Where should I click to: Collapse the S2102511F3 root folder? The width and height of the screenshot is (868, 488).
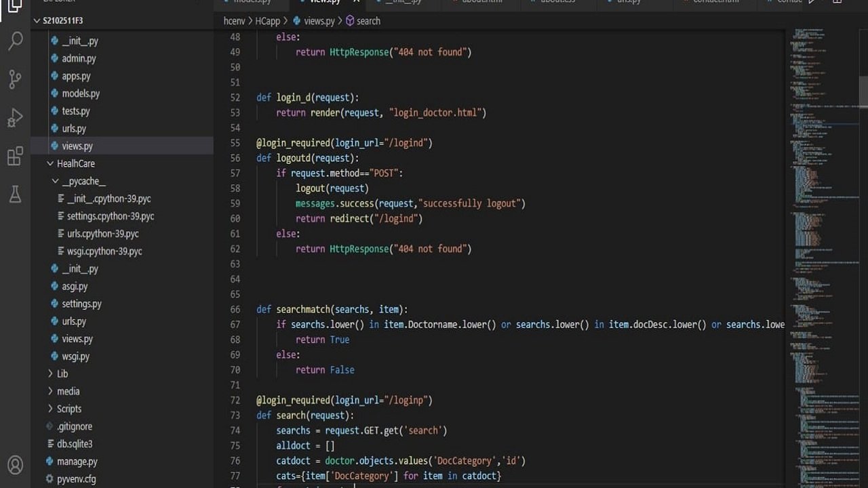(37, 21)
